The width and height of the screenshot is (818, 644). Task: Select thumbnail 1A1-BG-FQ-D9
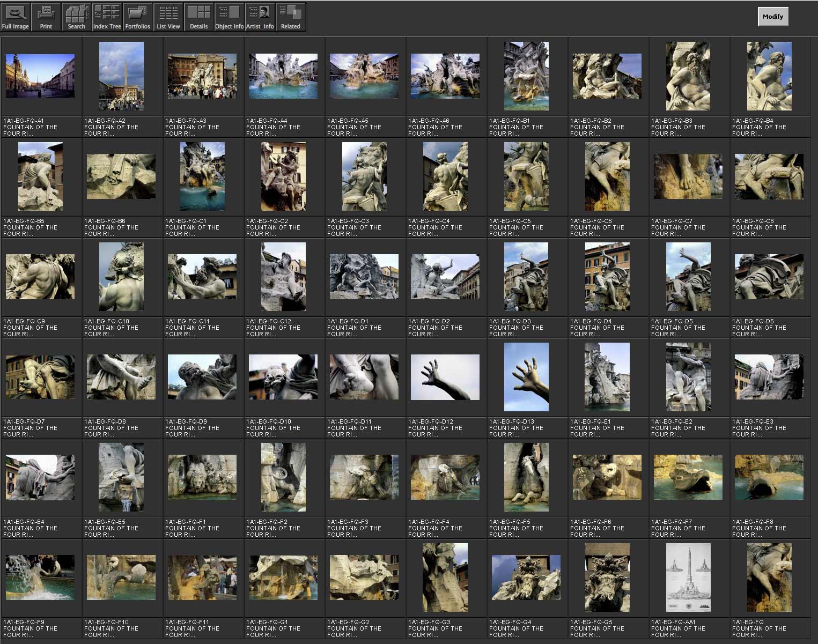pos(202,377)
